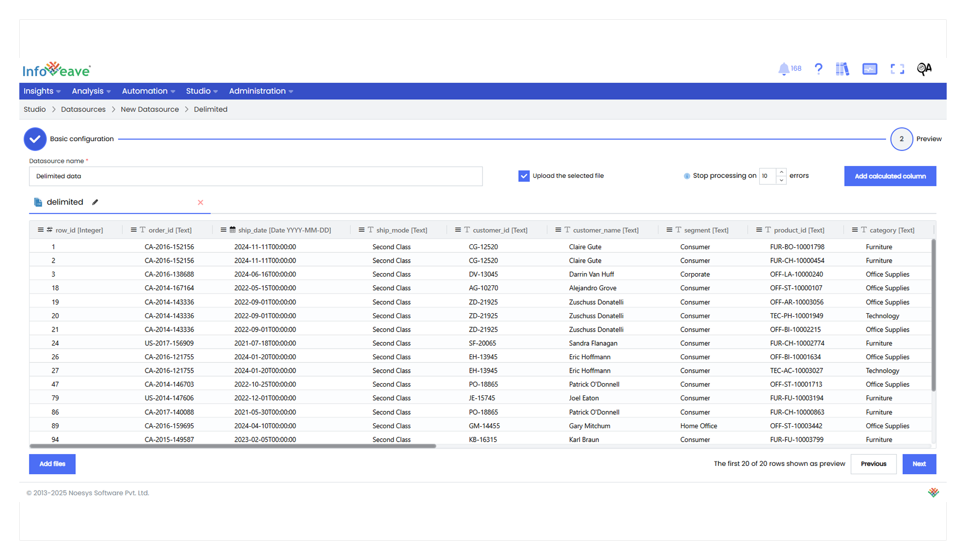
Task: Select cell 2021-05-30T00:00:00
Action: tap(265, 412)
